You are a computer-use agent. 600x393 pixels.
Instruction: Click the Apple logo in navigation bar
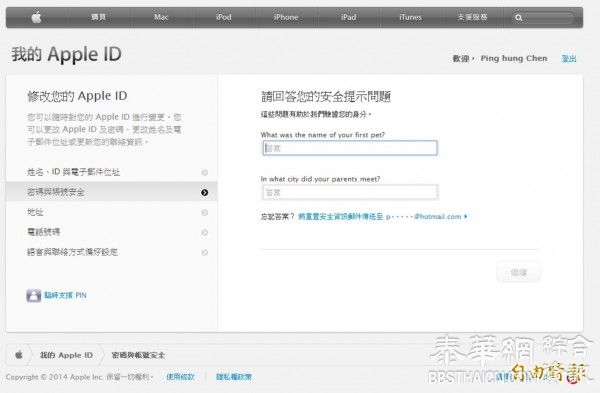click(x=36, y=17)
